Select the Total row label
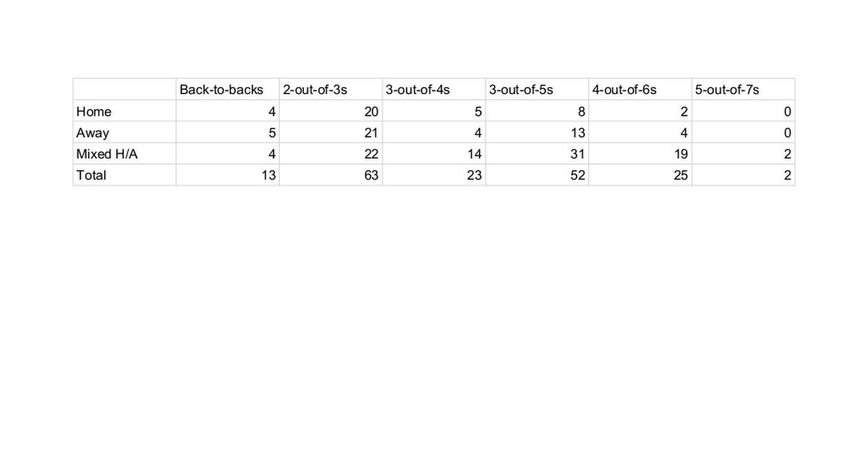The width and height of the screenshot is (868, 456). (91, 175)
